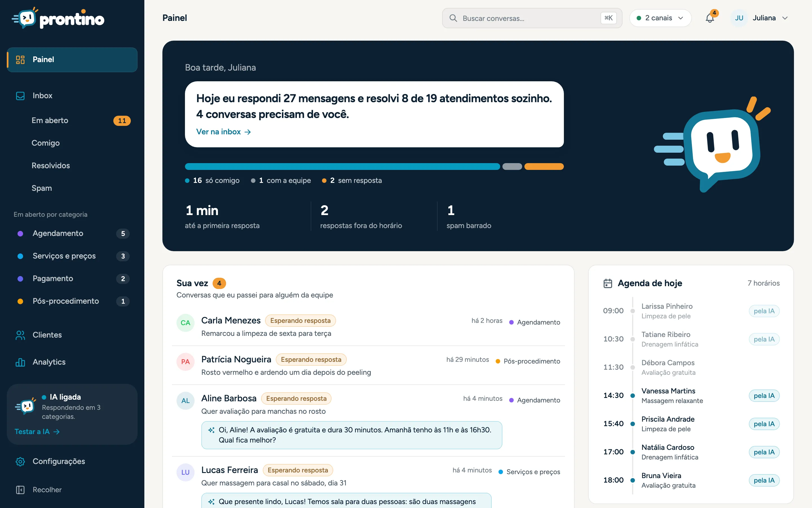The width and height of the screenshot is (812, 508).
Task: Open Lucas Ferreira conversation
Action: (x=368, y=483)
